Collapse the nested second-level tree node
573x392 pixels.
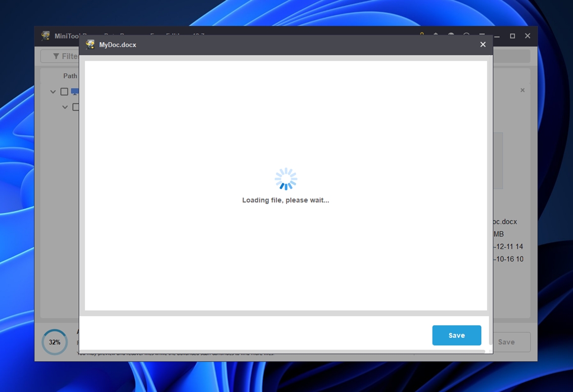point(65,107)
